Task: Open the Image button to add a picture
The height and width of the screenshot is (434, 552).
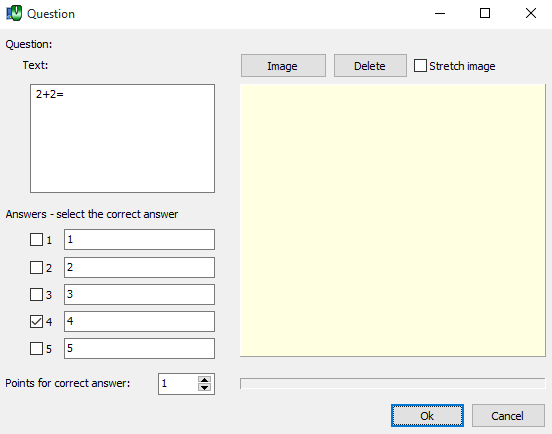Action: point(283,65)
